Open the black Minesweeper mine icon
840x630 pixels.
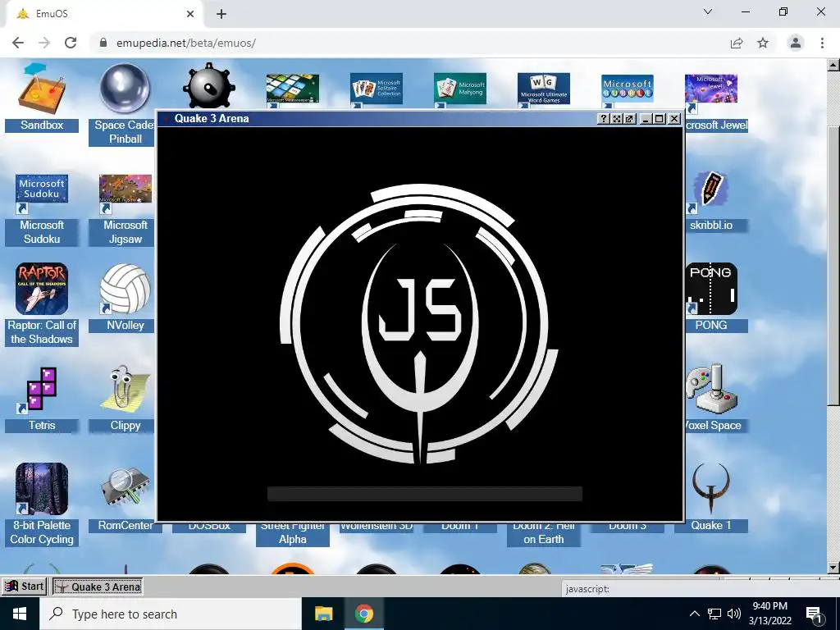[209, 85]
